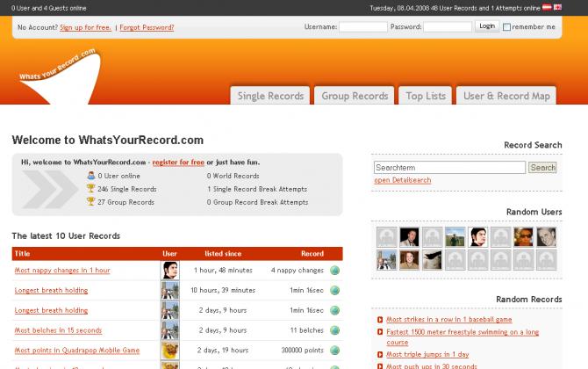Click the Login button
Image resolution: width=588 pixels, height=369 pixels.
[487, 26]
